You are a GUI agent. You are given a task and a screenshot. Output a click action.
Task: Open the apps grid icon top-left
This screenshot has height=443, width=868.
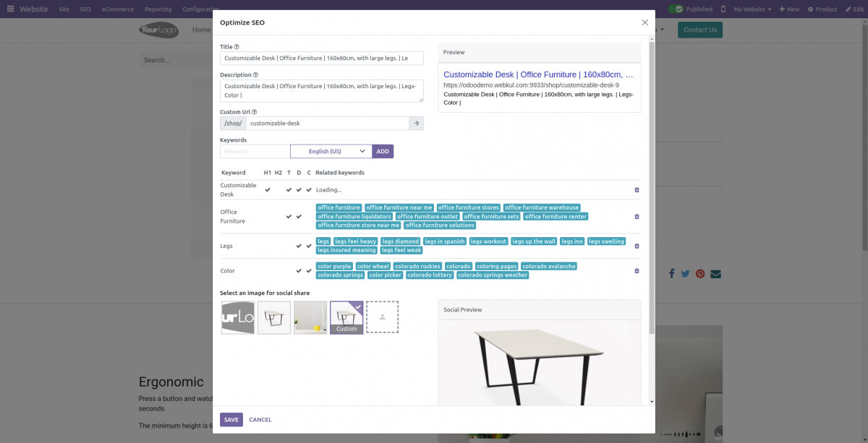(9, 9)
